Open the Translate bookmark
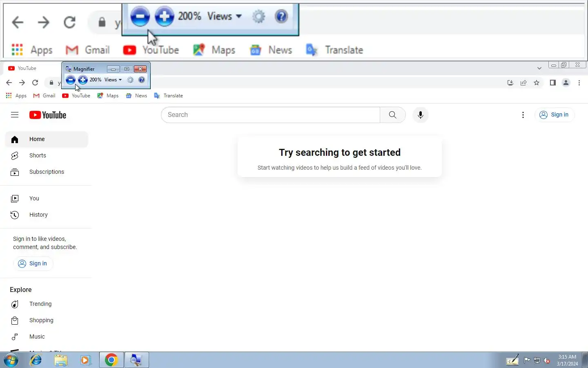The image size is (588, 368). point(168,96)
